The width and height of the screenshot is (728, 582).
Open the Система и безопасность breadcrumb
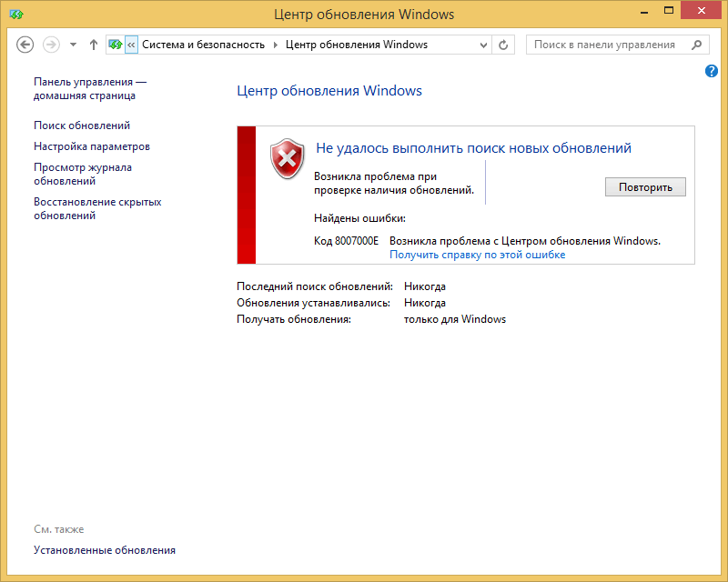tap(203, 45)
